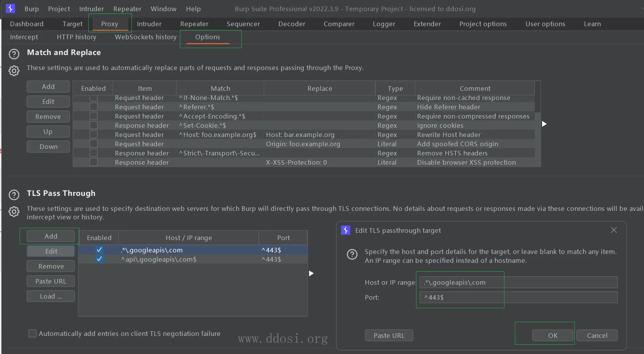The height and width of the screenshot is (354, 644).
Task: Open TLS Pass Through help icon
Action: tap(14, 195)
